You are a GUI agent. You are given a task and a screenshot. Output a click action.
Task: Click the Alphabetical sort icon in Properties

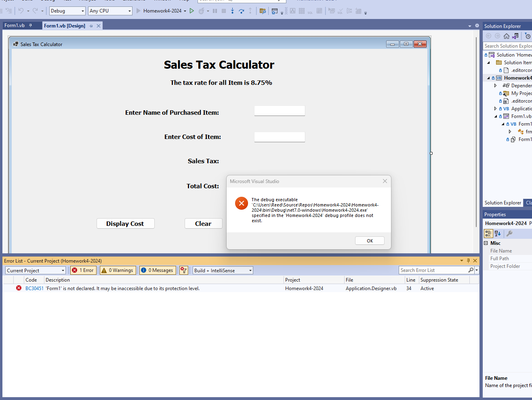tap(498, 234)
